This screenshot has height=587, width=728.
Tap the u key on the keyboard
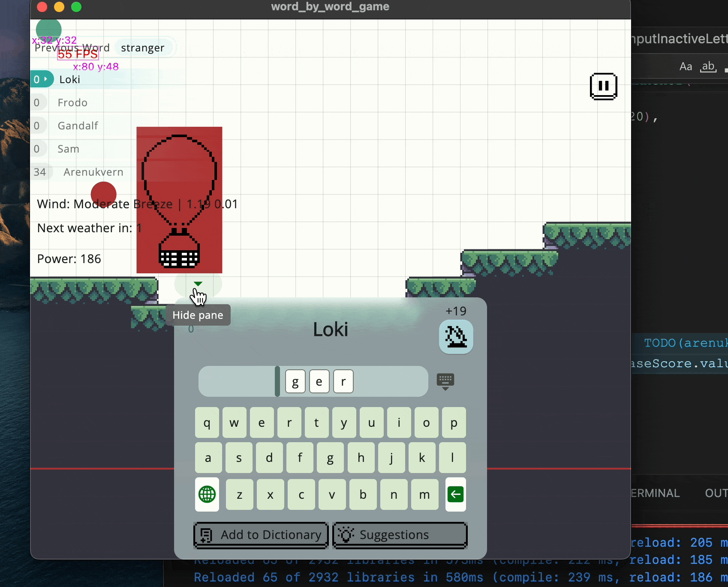(371, 422)
